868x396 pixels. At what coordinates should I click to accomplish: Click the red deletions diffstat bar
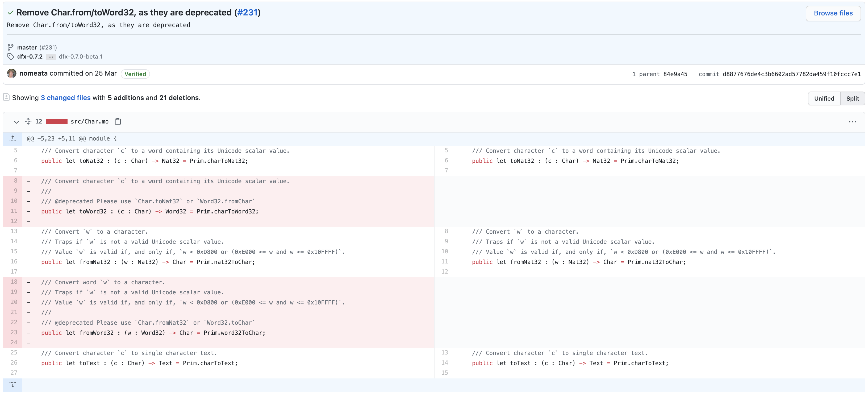click(56, 121)
